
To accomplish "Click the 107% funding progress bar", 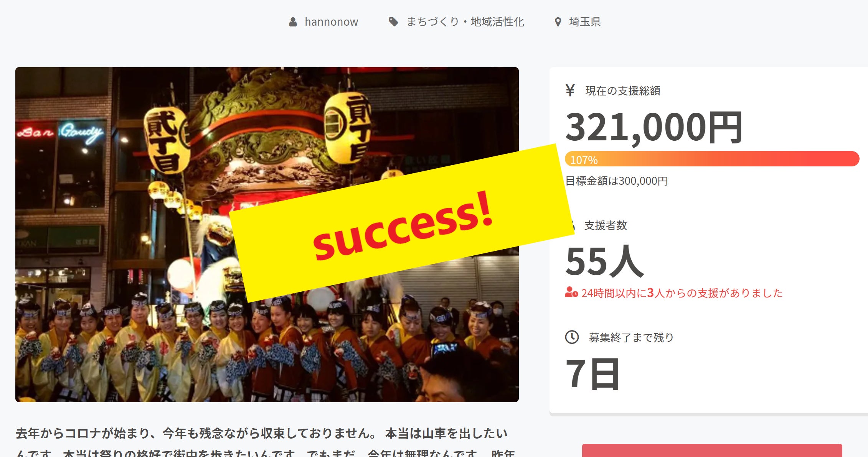I will pos(712,159).
